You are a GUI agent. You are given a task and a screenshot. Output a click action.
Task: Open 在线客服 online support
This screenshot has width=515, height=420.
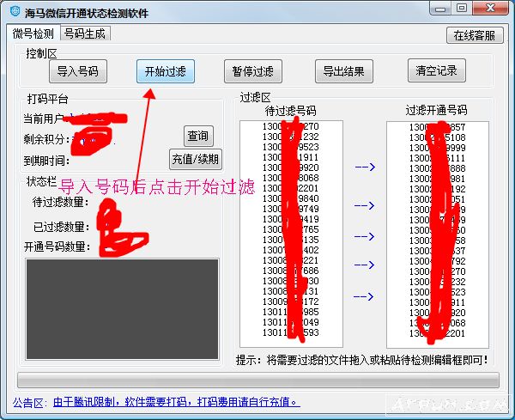coord(475,35)
